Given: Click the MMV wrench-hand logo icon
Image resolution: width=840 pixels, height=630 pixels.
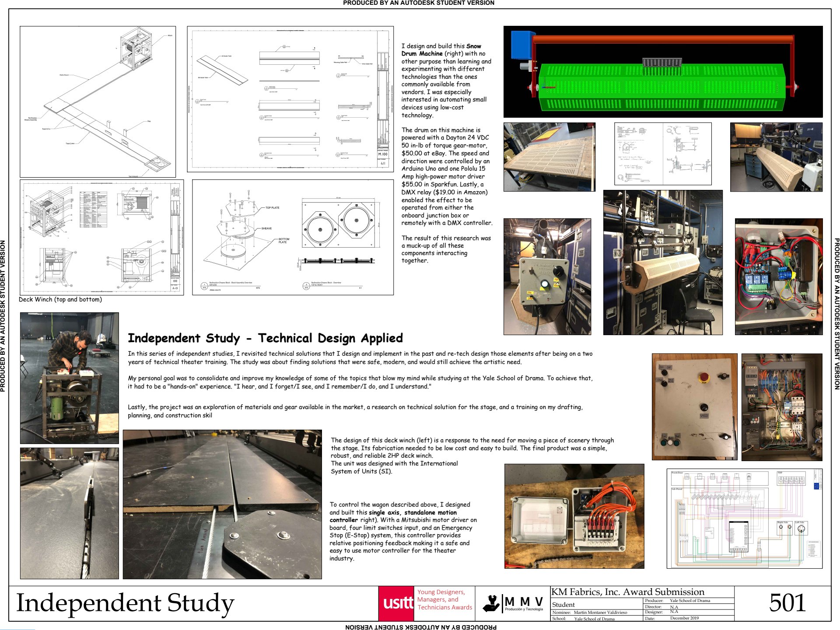Looking at the screenshot, I should [491, 603].
